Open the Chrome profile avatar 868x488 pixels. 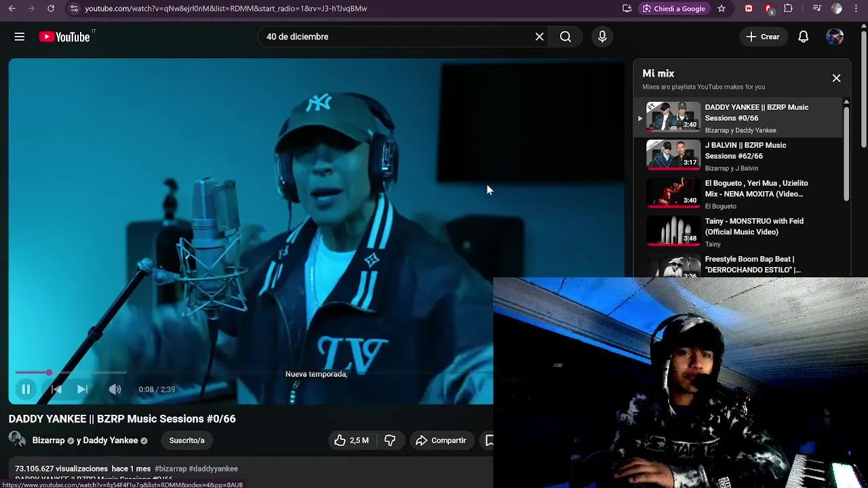coord(837,8)
